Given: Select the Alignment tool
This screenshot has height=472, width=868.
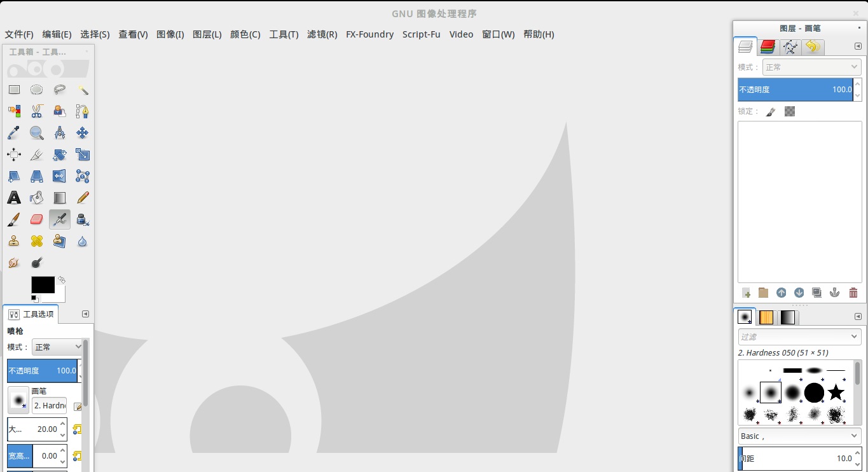Looking at the screenshot, I should (x=14, y=155).
